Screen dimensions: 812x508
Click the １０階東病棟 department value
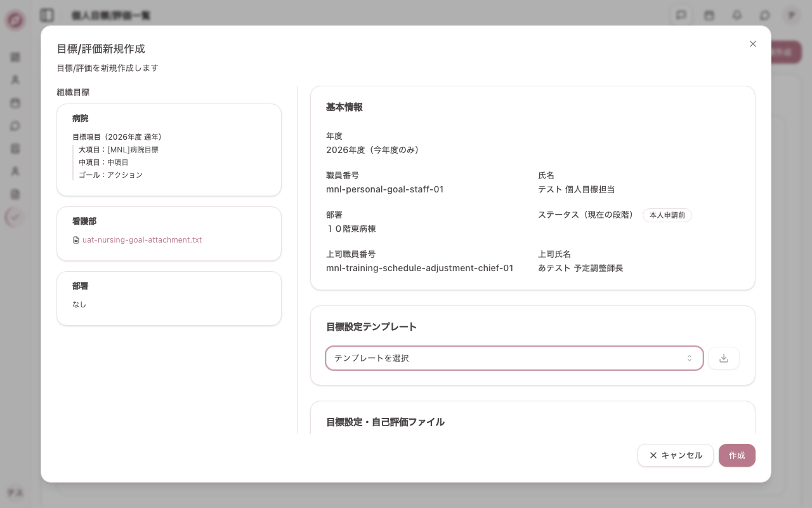coord(351,229)
